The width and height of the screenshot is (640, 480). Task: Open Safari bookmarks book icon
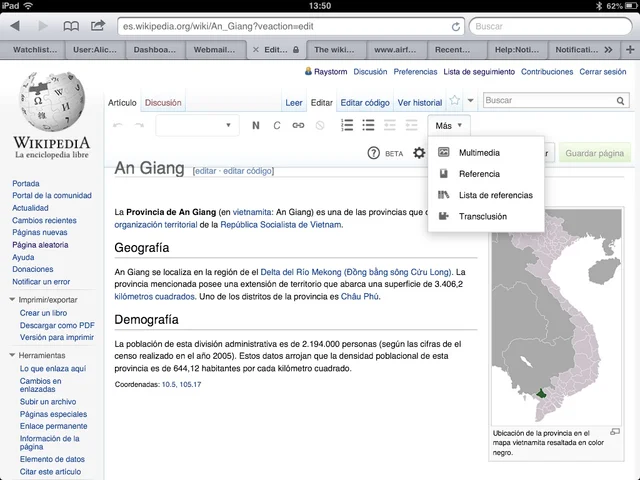coord(71,27)
